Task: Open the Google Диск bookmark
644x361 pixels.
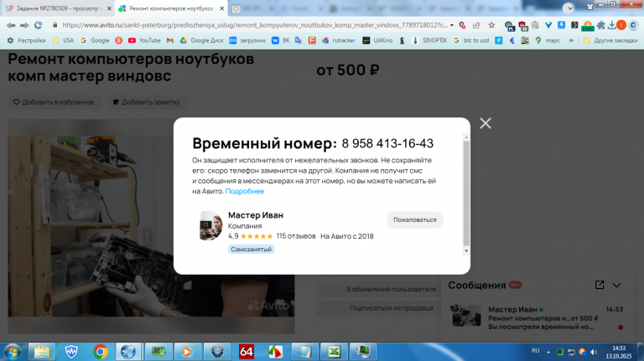Action: point(201,40)
